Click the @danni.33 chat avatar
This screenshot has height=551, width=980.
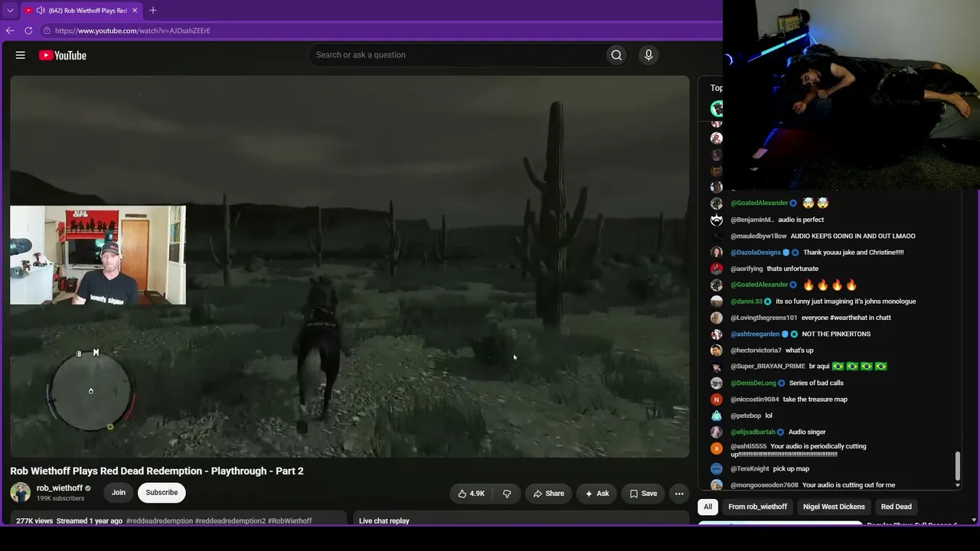717,302
